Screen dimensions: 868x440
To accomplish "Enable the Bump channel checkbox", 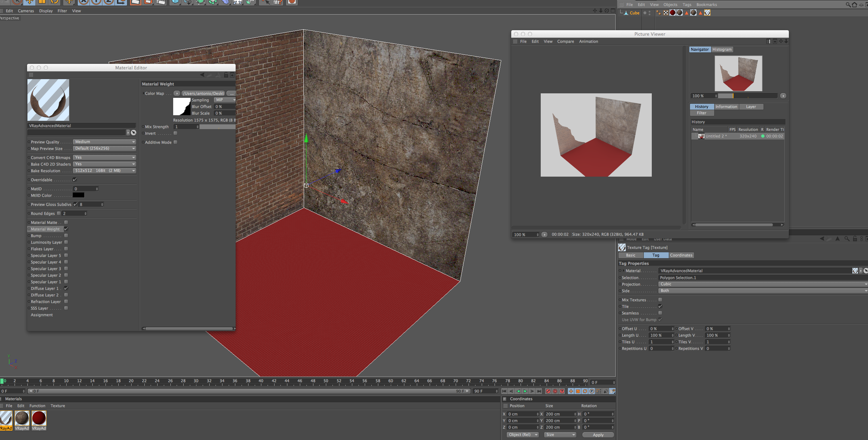I will coord(66,236).
